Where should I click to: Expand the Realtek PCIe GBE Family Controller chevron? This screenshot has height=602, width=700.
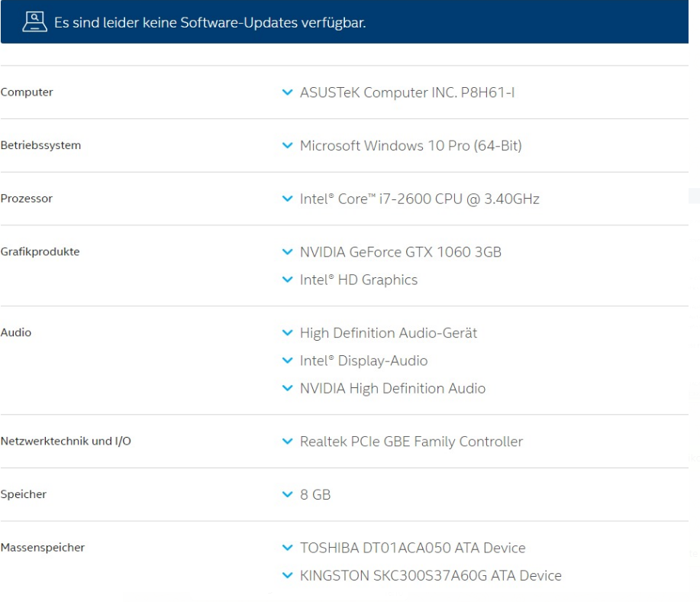click(288, 441)
